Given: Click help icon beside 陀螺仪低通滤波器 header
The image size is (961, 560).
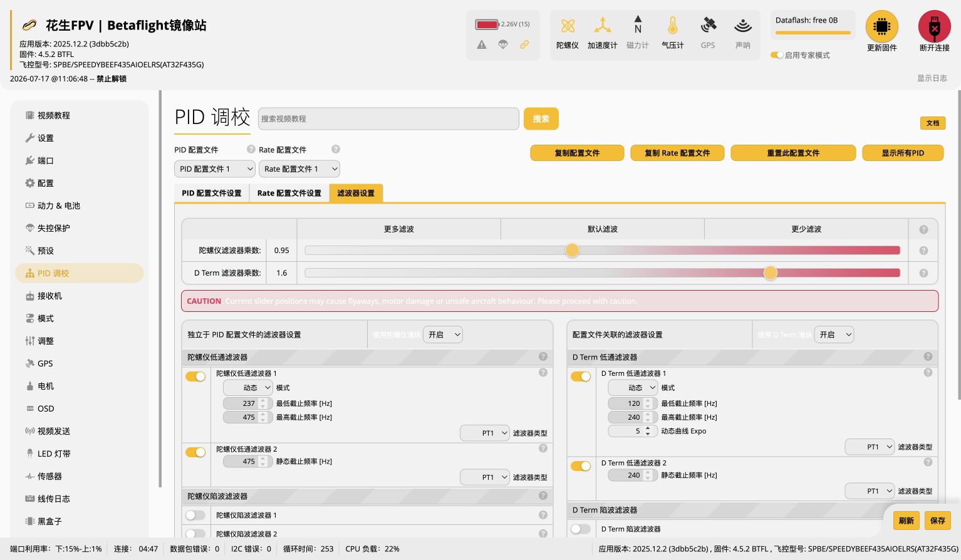Looking at the screenshot, I should click(543, 356).
